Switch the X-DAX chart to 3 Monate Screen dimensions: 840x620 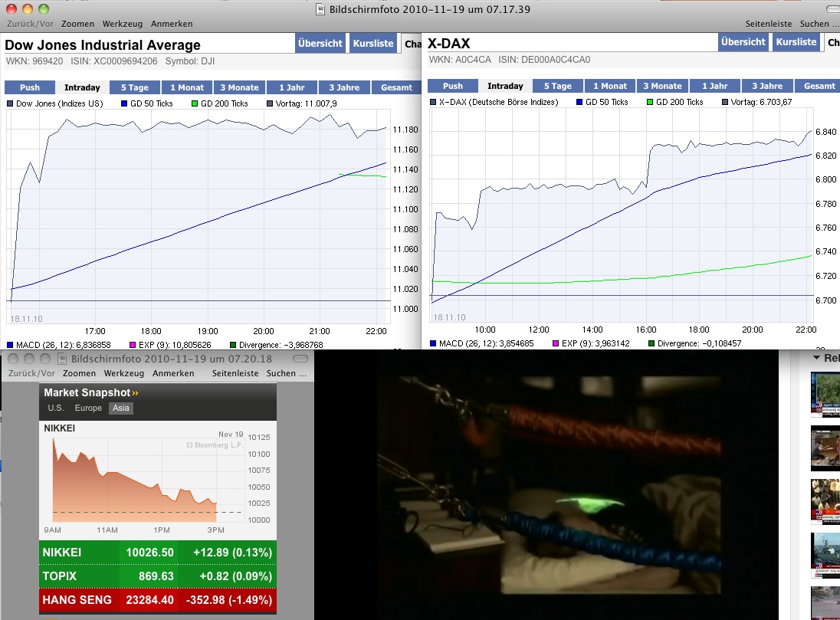tap(662, 86)
